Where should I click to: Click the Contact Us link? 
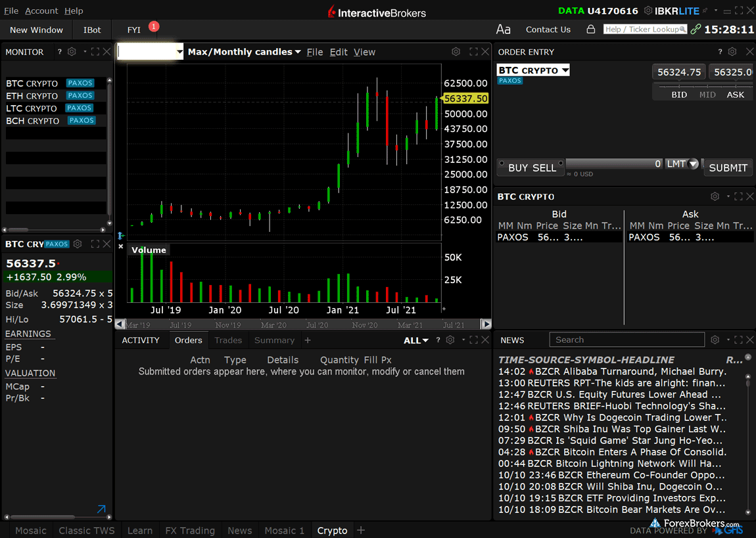(548, 30)
